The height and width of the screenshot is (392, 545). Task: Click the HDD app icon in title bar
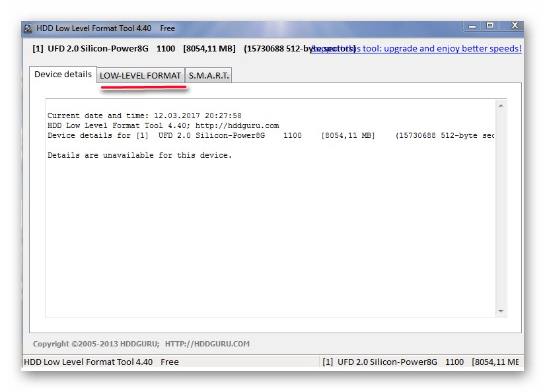tap(28, 28)
